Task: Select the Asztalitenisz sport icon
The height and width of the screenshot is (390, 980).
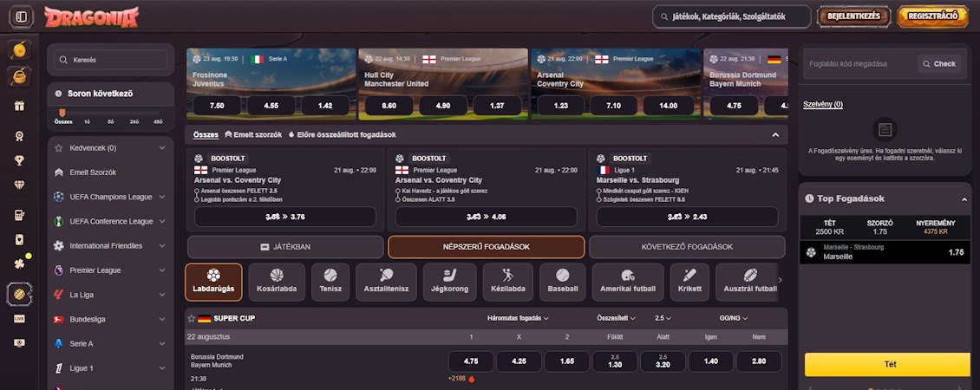Action: pyautogui.click(x=386, y=282)
